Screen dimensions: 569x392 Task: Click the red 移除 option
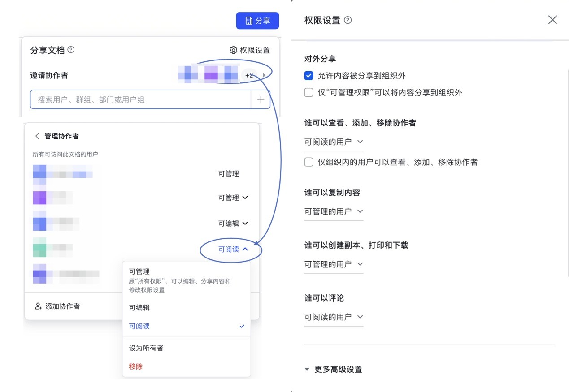(136, 366)
